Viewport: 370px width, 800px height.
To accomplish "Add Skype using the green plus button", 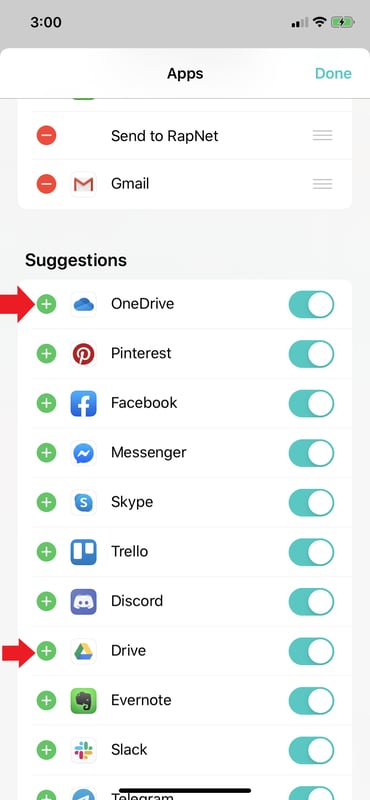I will coord(46,503).
